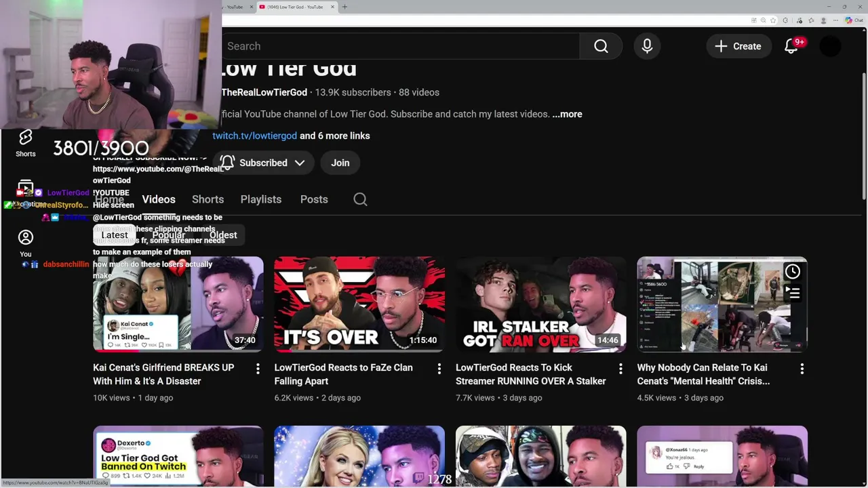Viewport: 868px width, 488px height.
Task: Open options for Kai Cenat's Girlfriend video
Action: click(258, 369)
